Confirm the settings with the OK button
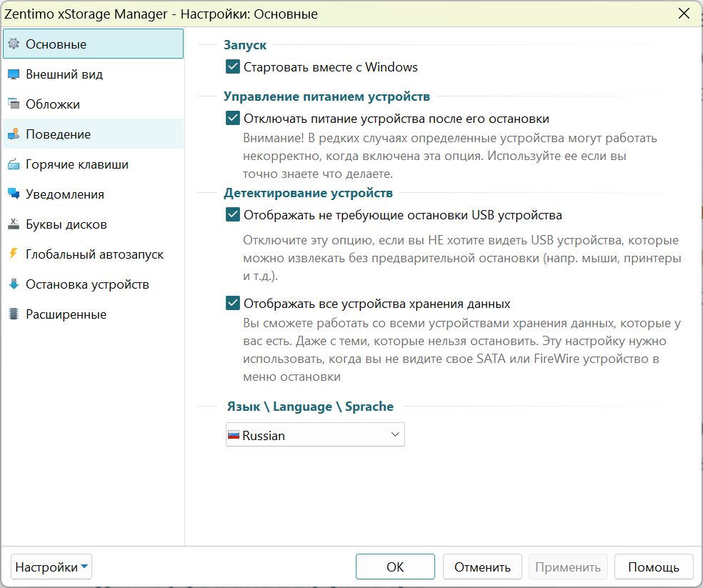Viewport: 703px width, 588px height. coord(395,567)
